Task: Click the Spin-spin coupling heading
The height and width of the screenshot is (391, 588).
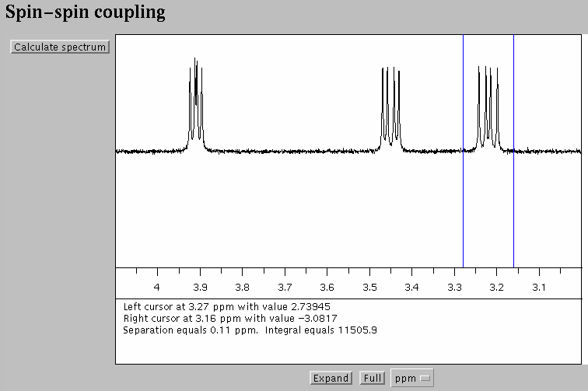Action: [86, 13]
